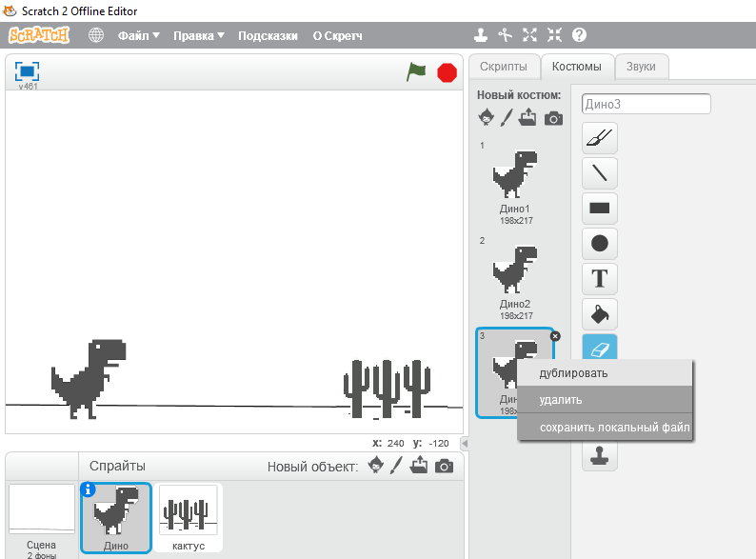Select costume Дино2 thumbnail
The image size is (756, 559).
[x=515, y=278]
